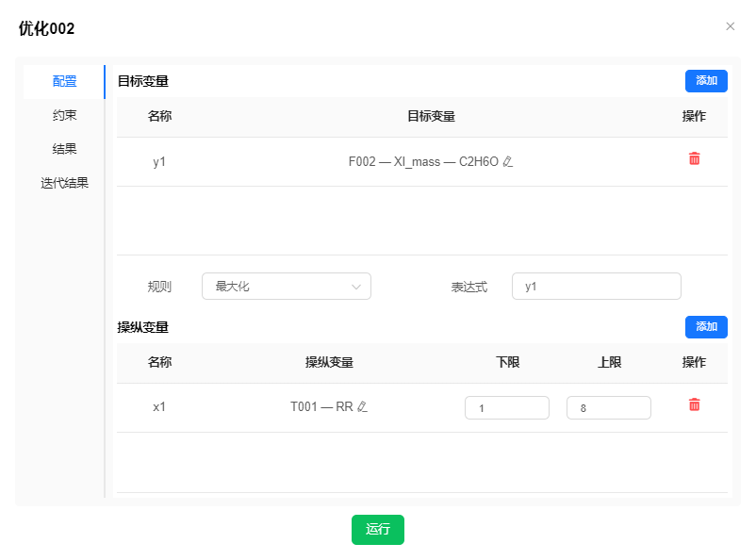Edit the F002 — XI_mass — C2H6O target variable
Viewport: 756px width, 560px height.
tap(508, 162)
